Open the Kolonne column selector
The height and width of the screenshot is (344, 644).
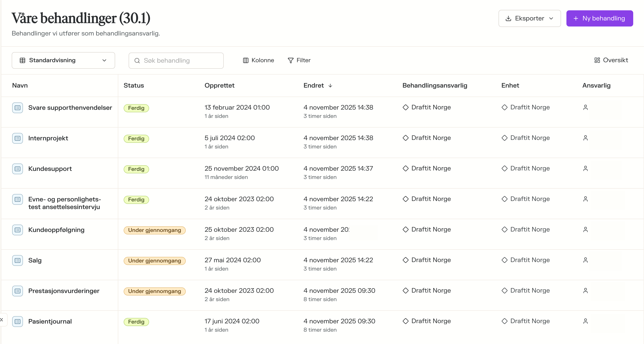pyautogui.click(x=258, y=60)
